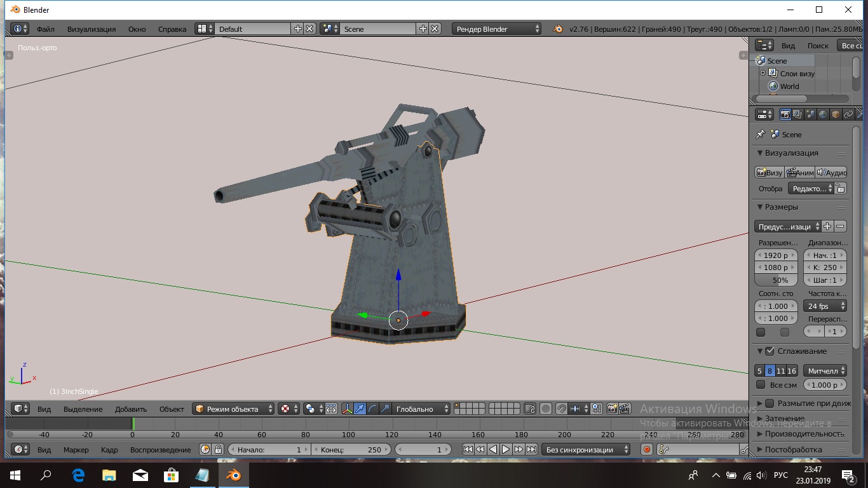The image size is (868, 488).
Task: Click the red record auto-keyframe button
Action: coord(647,449)
